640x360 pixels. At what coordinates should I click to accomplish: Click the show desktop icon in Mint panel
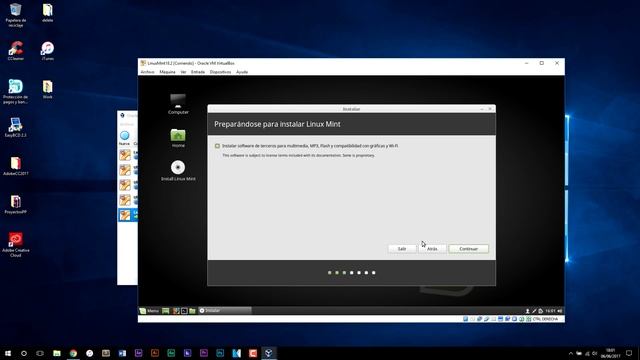click(165, 311)
